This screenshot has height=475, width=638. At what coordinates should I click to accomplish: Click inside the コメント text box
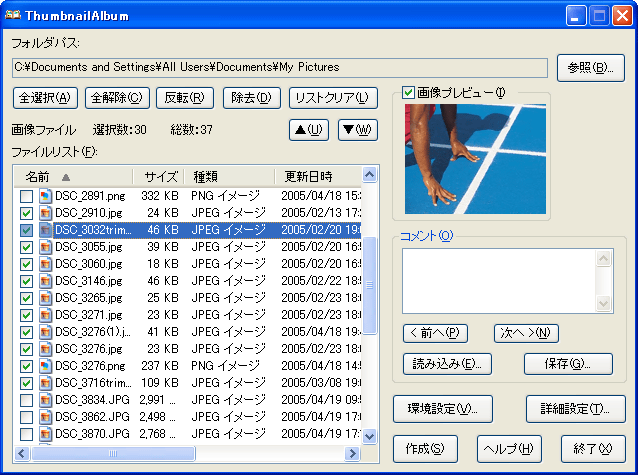click(x=499, y=281)
